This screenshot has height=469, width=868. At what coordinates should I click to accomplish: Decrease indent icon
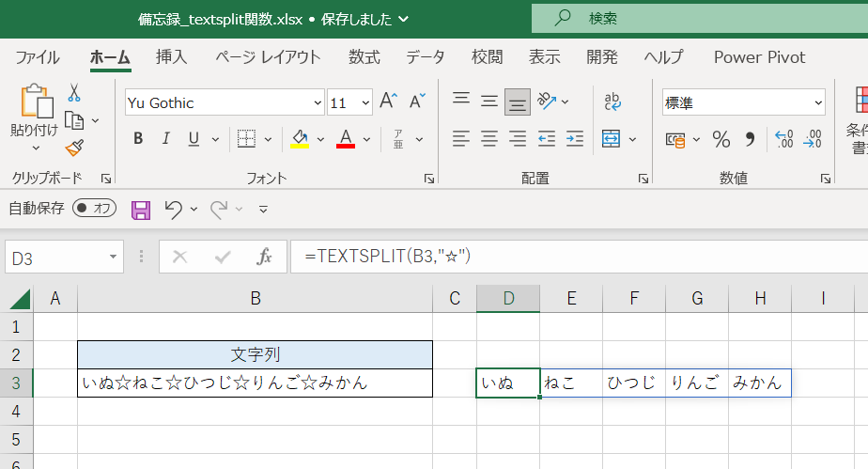pos(547,138)
